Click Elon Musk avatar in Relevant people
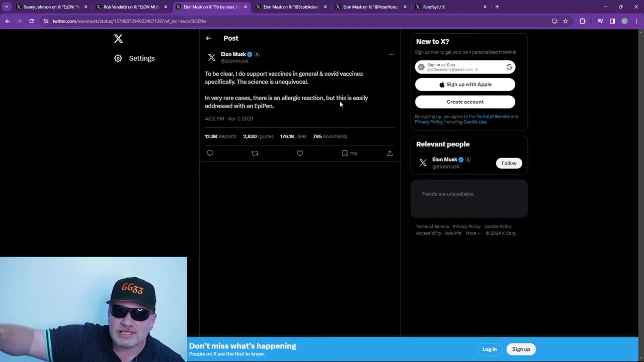Image resolution: width=644 pixels, height=362 pixels. [x=423, y=163]
